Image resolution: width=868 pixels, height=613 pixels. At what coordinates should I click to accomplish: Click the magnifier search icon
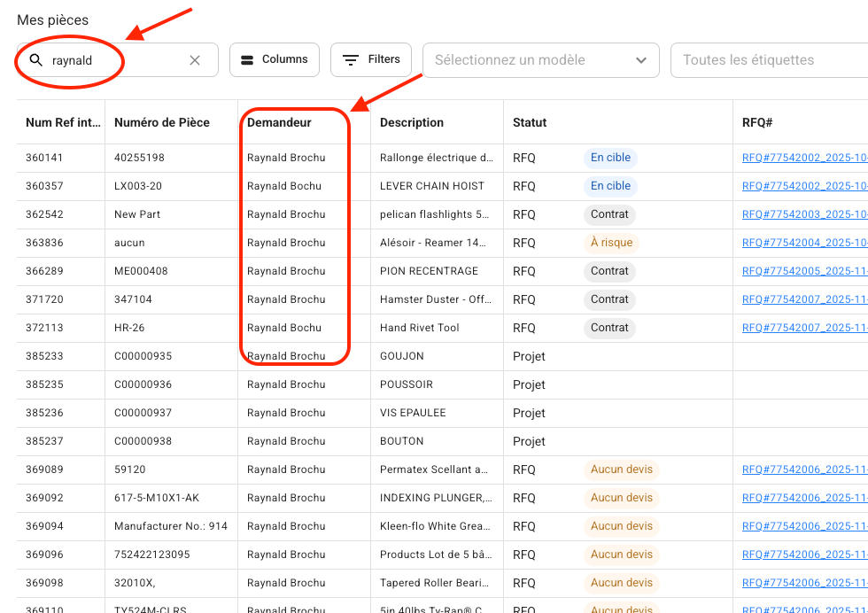pos(36,60)
